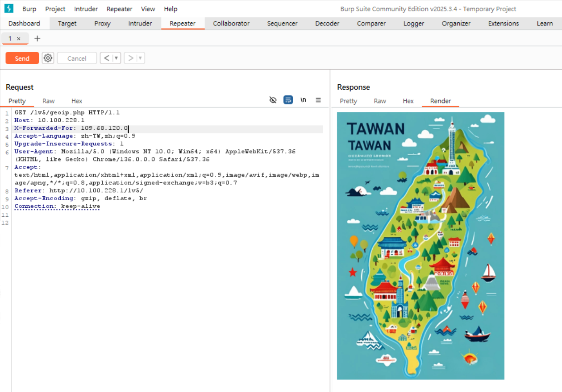The image size is (562, 392).
Task: Send the request
Action: coord(22,58)
